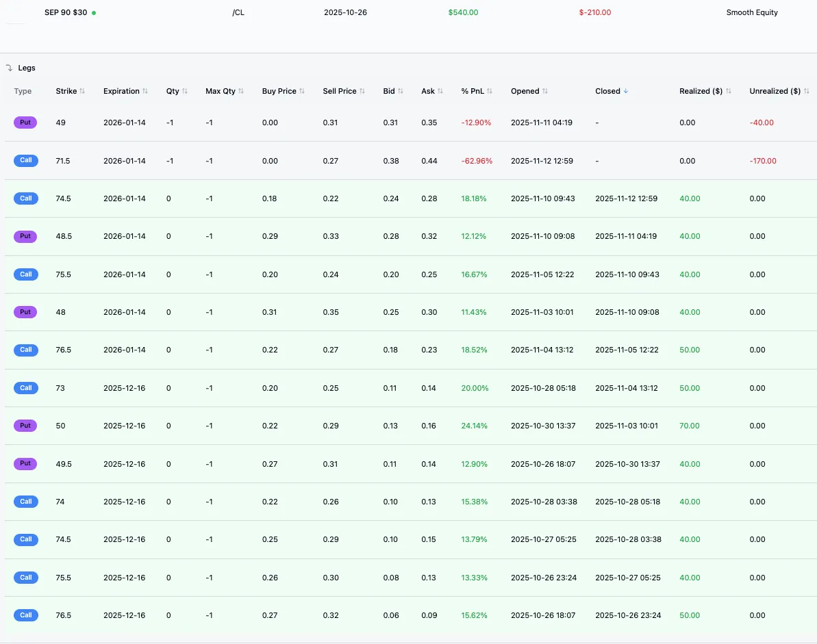Sort by Sell Price column icon
817x644 pixels.
point(363,91)
